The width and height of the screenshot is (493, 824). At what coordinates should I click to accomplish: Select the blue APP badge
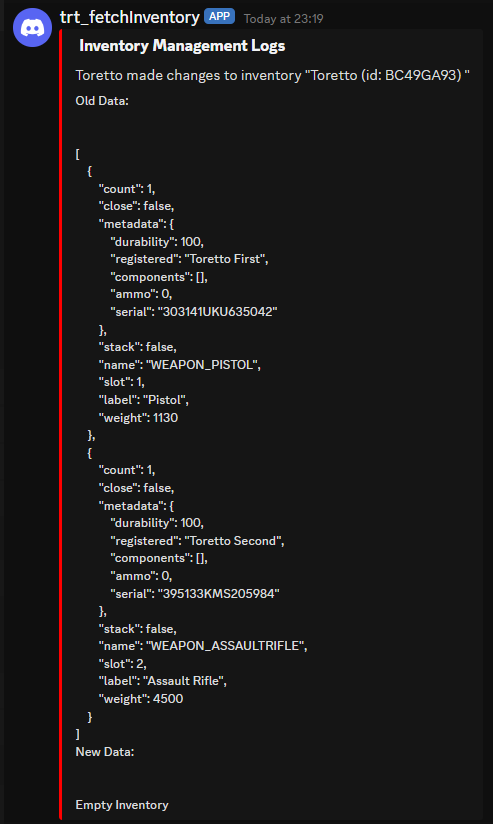(x=219, y=16)
